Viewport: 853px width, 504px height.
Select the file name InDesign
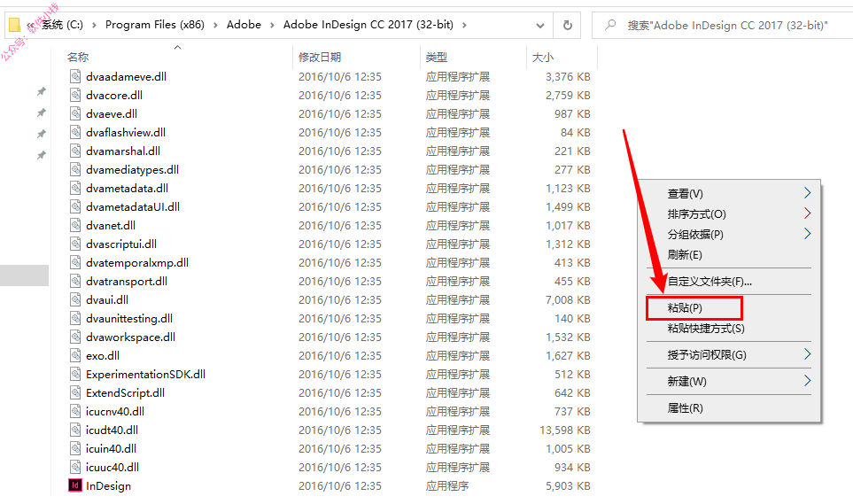[108, 486]
